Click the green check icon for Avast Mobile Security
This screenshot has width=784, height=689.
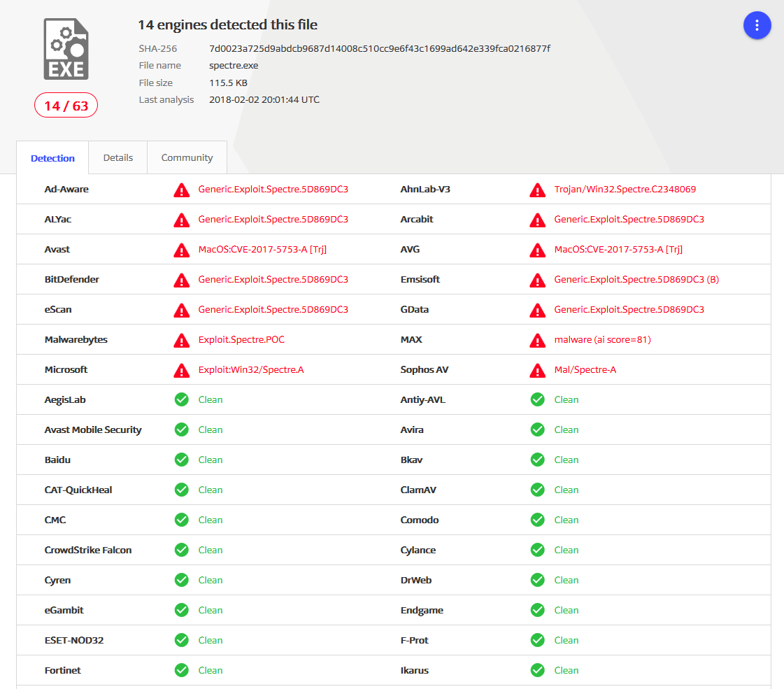point(182,429)
